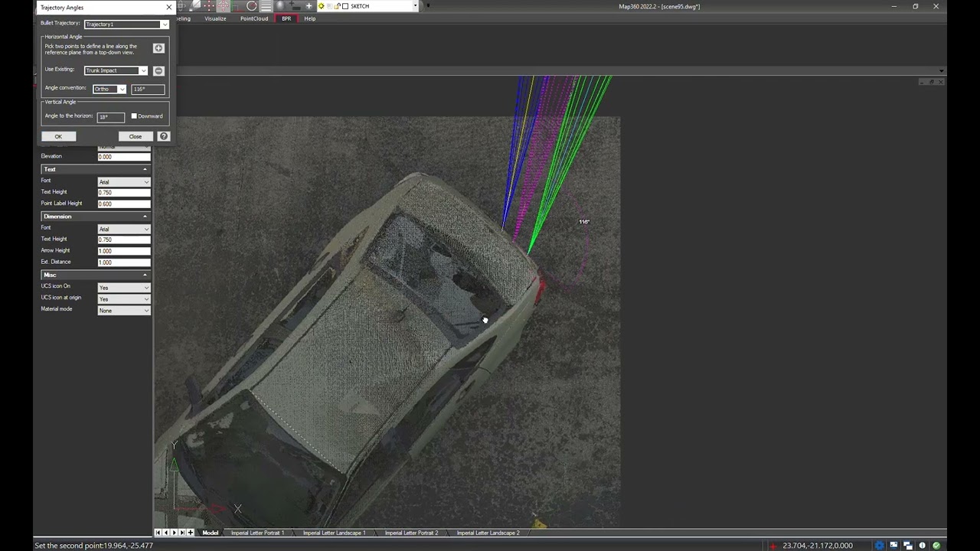Image resolution: width=980 pixels, height=551 pixels.
Task: Open the help question mark in Trajectory Angles
Action: (163, 136)
